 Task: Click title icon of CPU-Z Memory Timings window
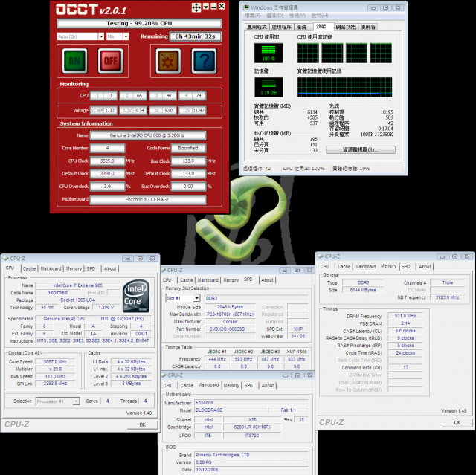coord(321,256)
